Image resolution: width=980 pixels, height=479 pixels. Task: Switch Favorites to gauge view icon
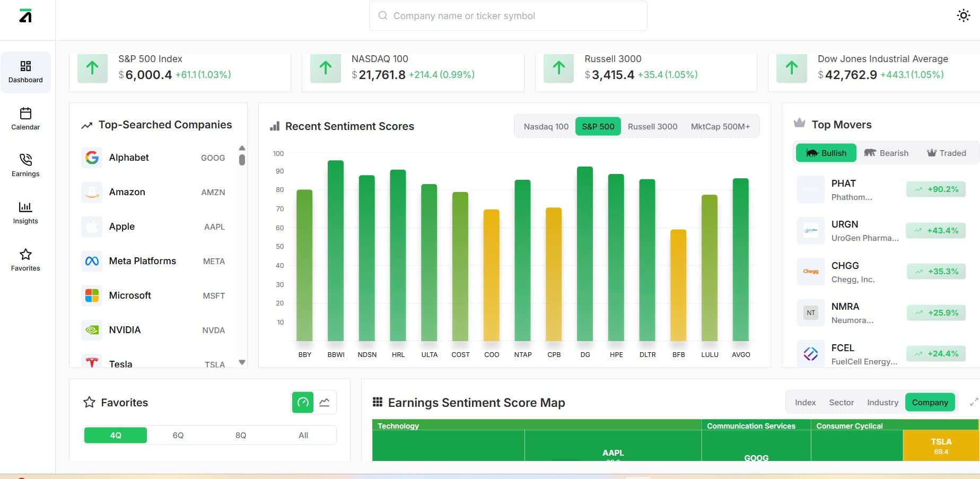tap(303, 402)
